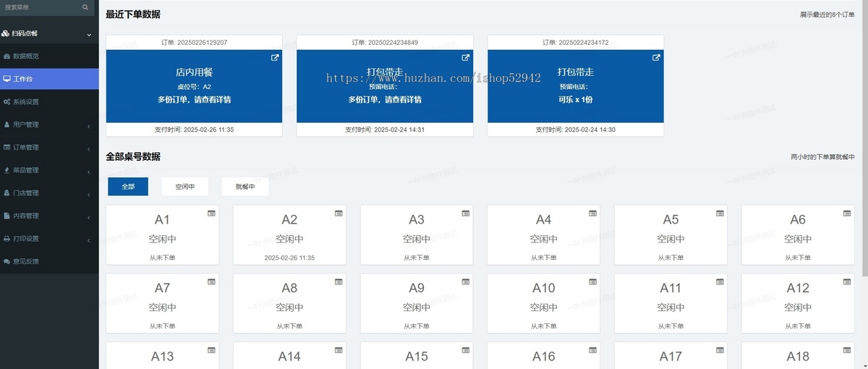Filter tables by 空闲中
This screenshot has height=369, width=868.
coord(184,186)
